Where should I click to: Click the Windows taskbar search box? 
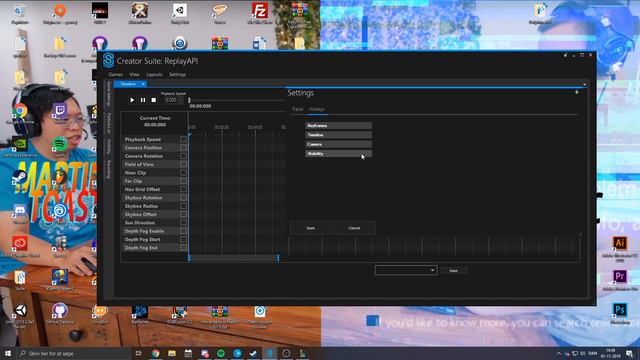coord(73,353)
